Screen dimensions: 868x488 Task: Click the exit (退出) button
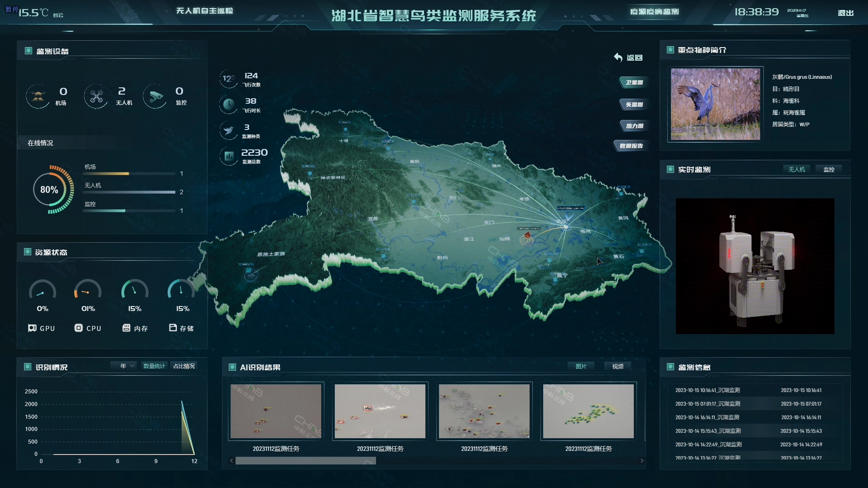845,13
